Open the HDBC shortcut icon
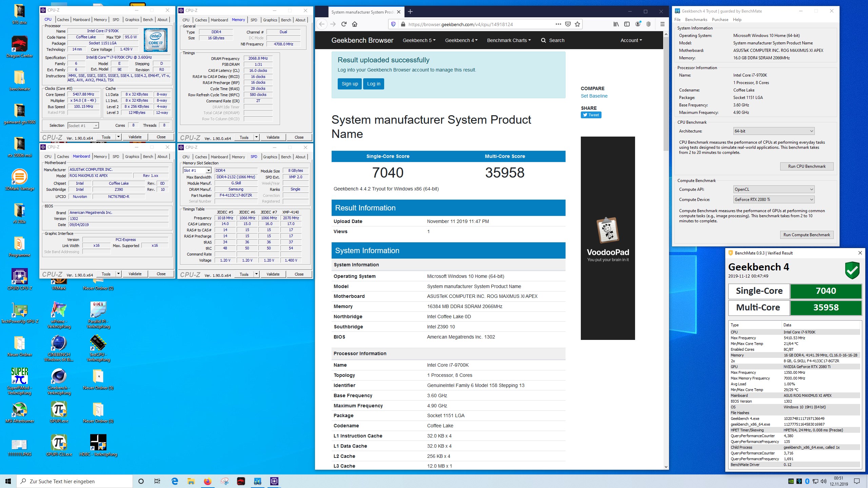Viewport: 868px width, 488px height. (x=98, y=445)
